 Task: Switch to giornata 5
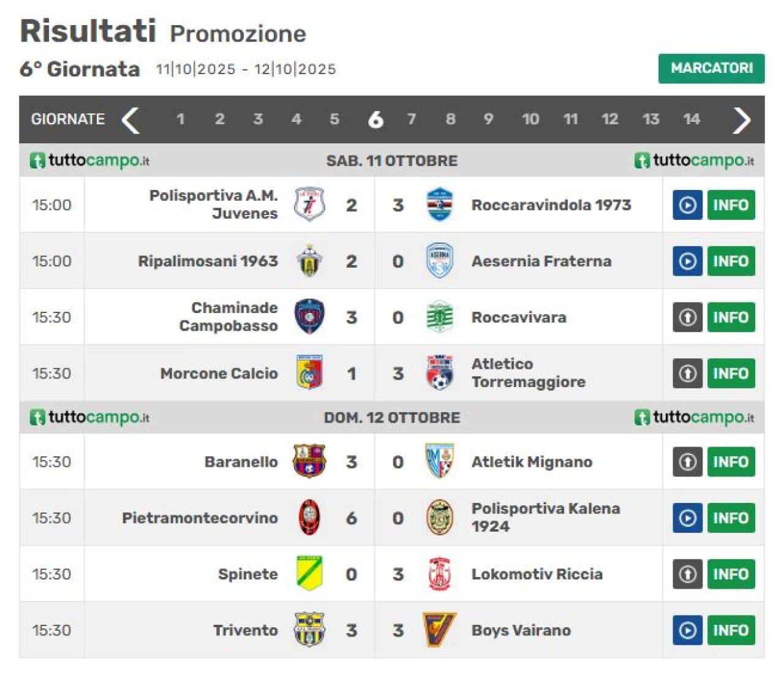[x=334, y=119]
